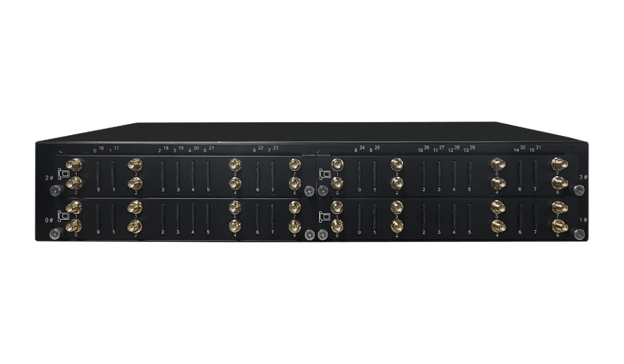Select the "0 #" module label
This screenshot has width=624, height=364.
[x=49, y=220]
